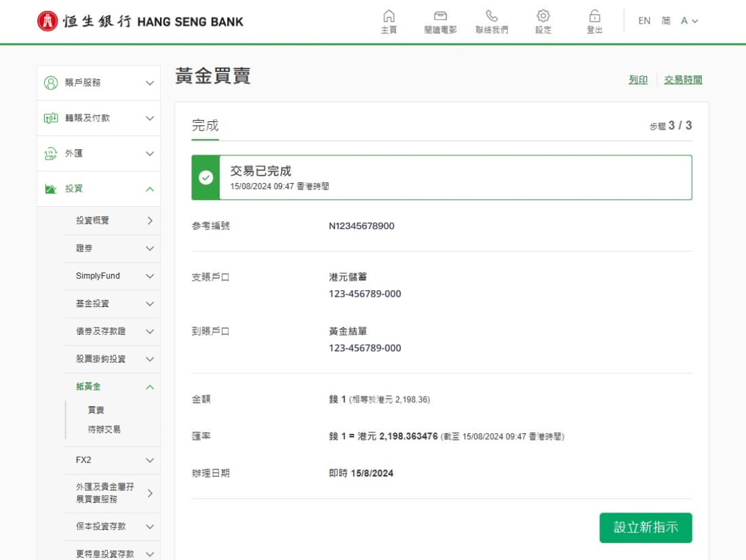This screenshot has height=560, width=746.
Task: Collapse the 投資 sidebar section
Action: (150, 189)
